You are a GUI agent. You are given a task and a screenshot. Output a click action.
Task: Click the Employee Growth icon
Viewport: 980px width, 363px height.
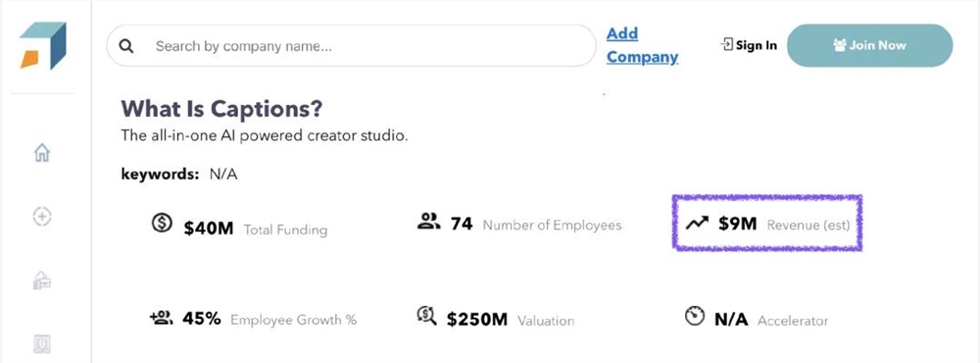point(162,318)
